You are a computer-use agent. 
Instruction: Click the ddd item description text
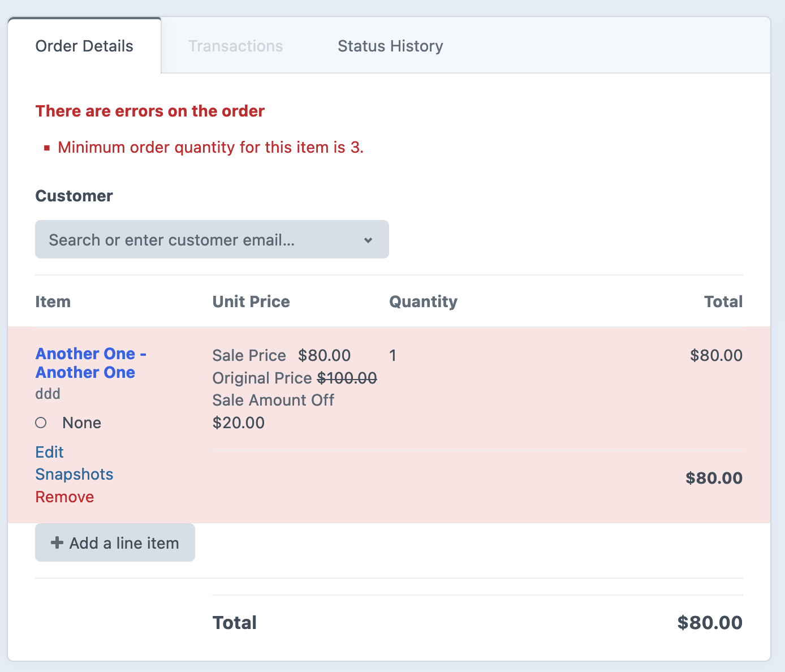48,393
